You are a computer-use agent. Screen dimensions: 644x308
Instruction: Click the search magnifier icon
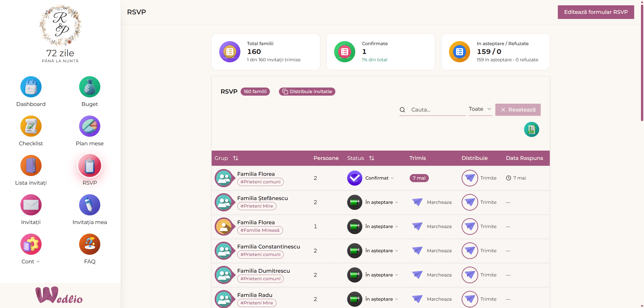coord(402,110)
